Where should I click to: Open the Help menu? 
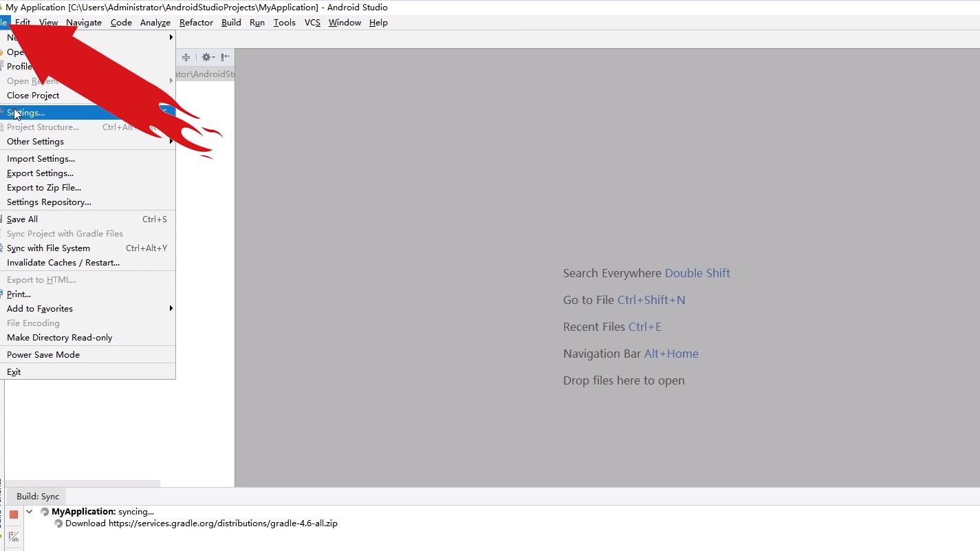coord(378,23)
